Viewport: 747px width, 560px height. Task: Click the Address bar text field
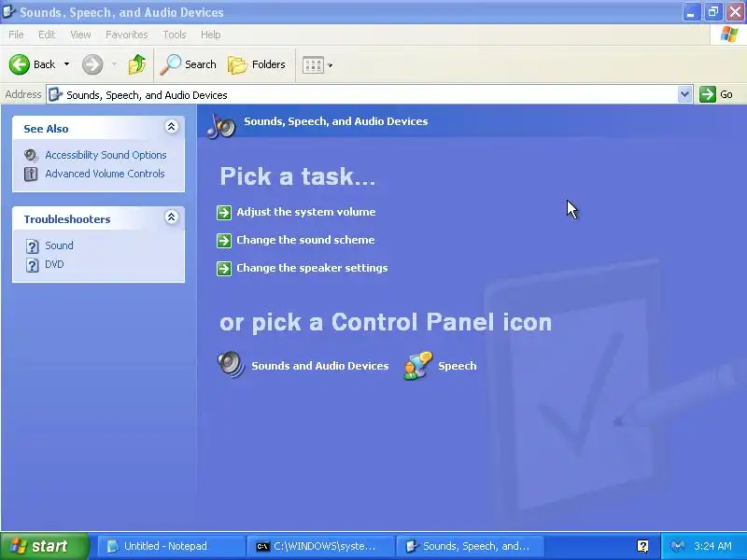click(x=369, y=95)
